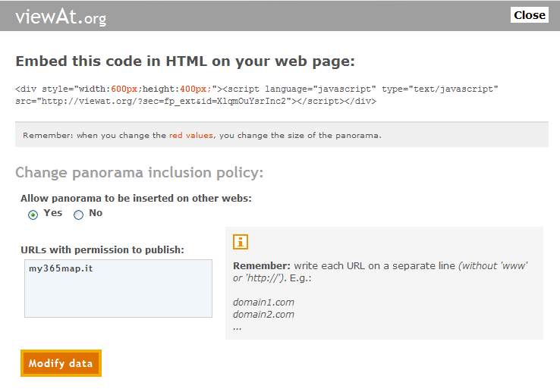Click the 'Yes' label text
This screenshot has width=560, height=392.
[53, 213]
